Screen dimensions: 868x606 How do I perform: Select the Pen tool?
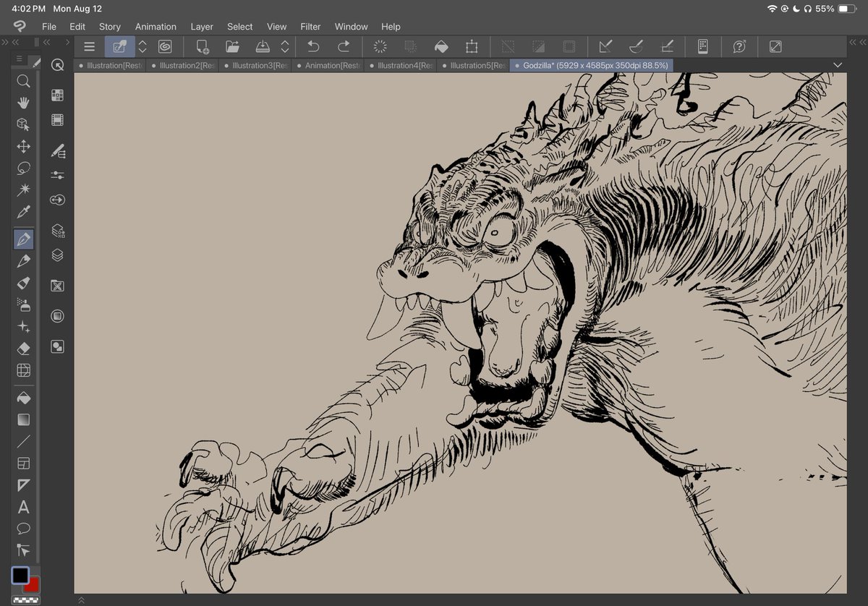click(x=23, y=239)
